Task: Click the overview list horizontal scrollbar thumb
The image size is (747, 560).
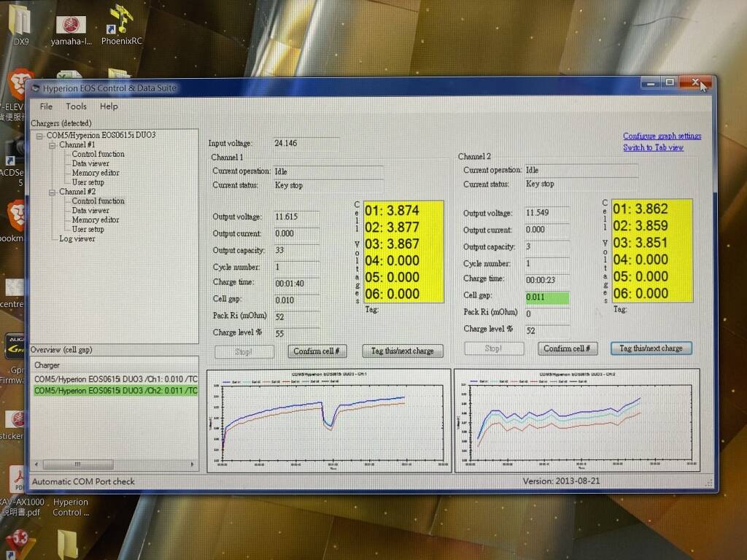Action: pos(78,464)
